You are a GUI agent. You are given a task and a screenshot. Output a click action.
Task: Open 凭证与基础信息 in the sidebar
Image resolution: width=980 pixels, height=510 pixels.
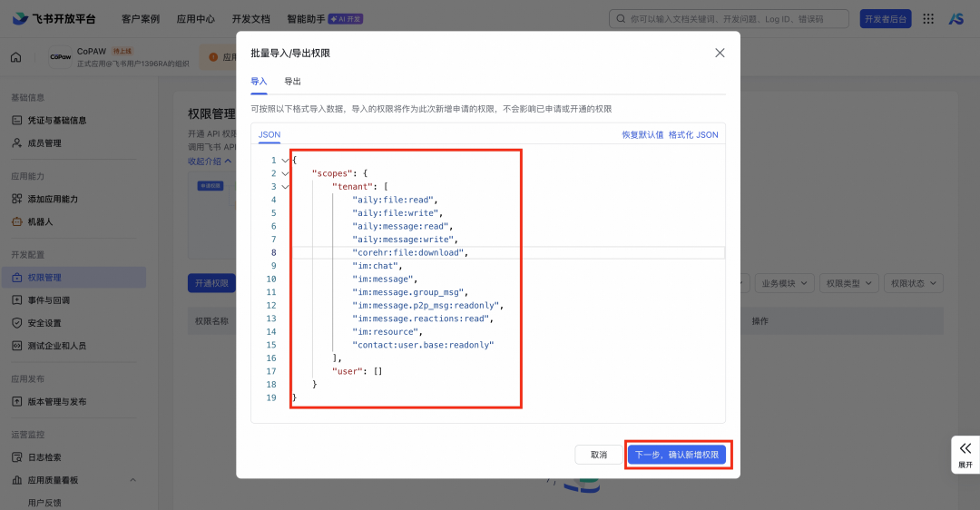pos(56,120)
